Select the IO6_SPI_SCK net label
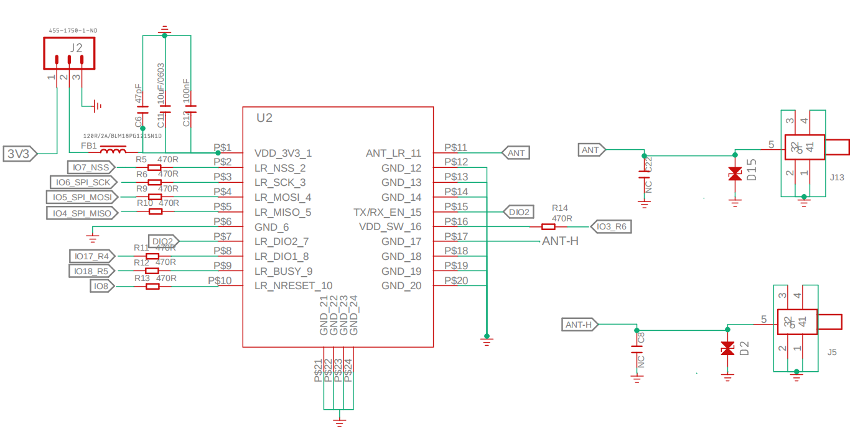Viewport: 868px width, 434px height. tap(83, 182)
